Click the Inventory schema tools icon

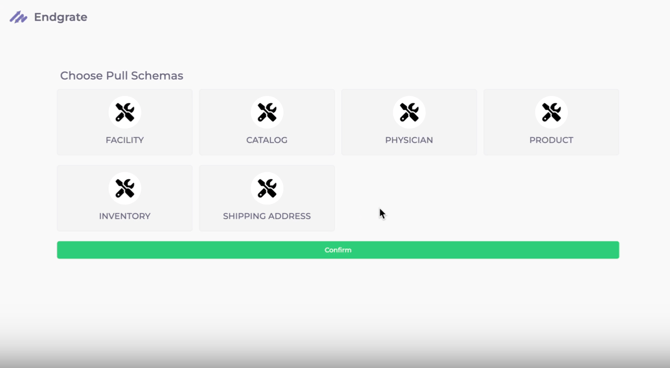point(125,188)
